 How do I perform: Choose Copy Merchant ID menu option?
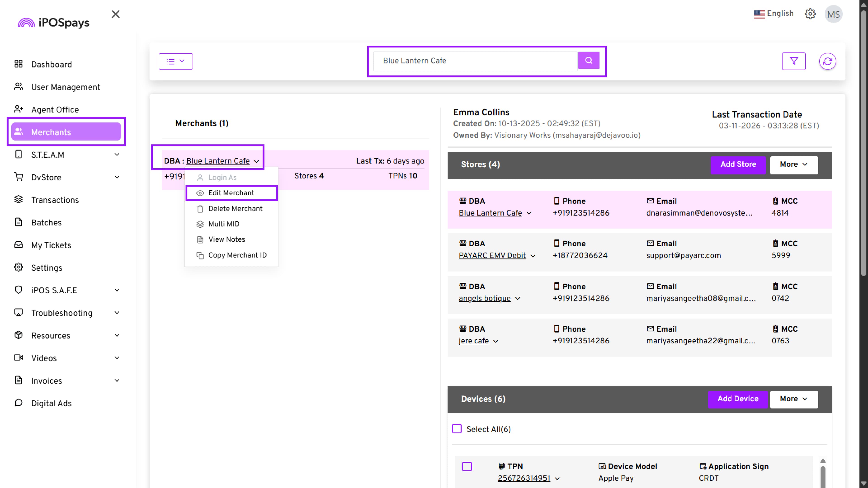tap(237, 255)
